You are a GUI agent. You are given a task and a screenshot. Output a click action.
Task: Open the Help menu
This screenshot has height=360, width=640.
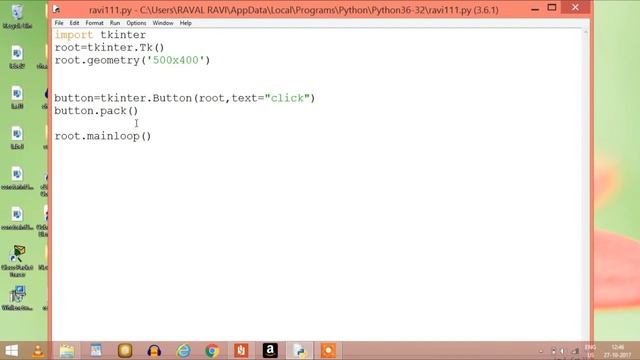[185, 23]
